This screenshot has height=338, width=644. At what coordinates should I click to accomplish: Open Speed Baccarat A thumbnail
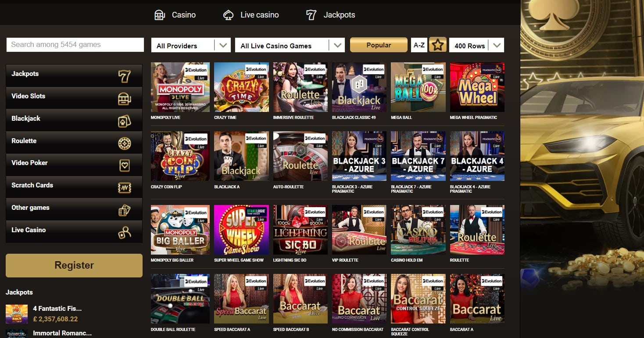[241, 298]
